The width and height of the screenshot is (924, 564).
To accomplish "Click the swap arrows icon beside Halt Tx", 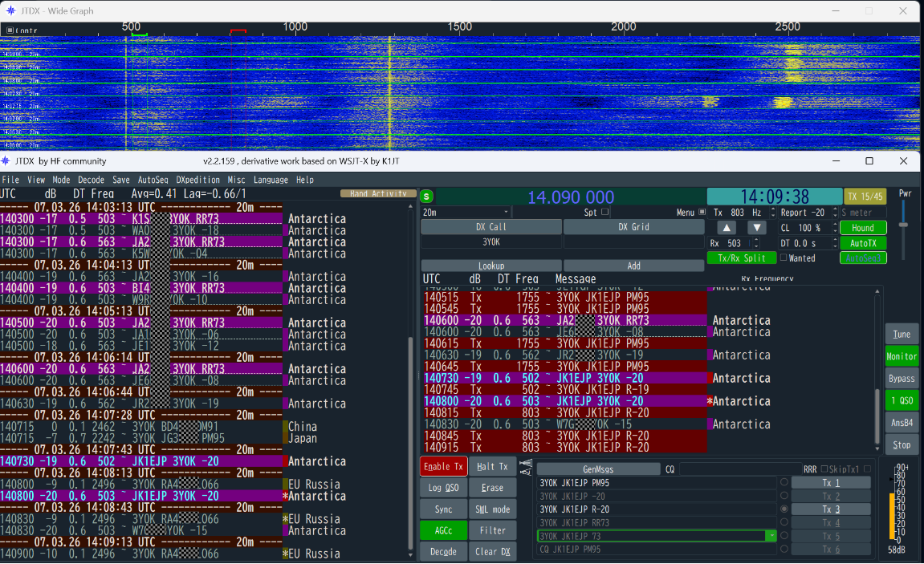I will tap(526, 467).
